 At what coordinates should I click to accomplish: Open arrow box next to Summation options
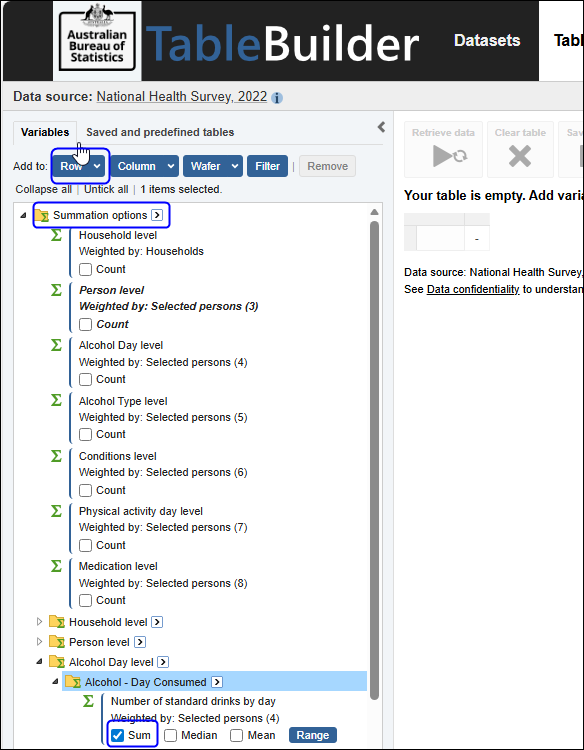click(156, 215)
